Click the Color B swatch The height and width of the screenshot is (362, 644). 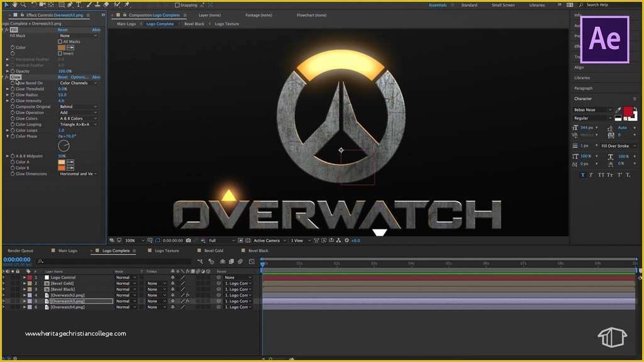[62, 168]
